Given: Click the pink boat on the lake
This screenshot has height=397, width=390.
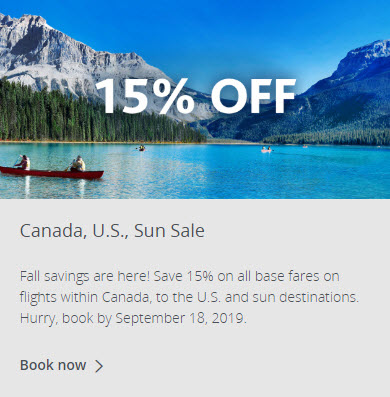Looking at the screenshot, I should 266,150.
